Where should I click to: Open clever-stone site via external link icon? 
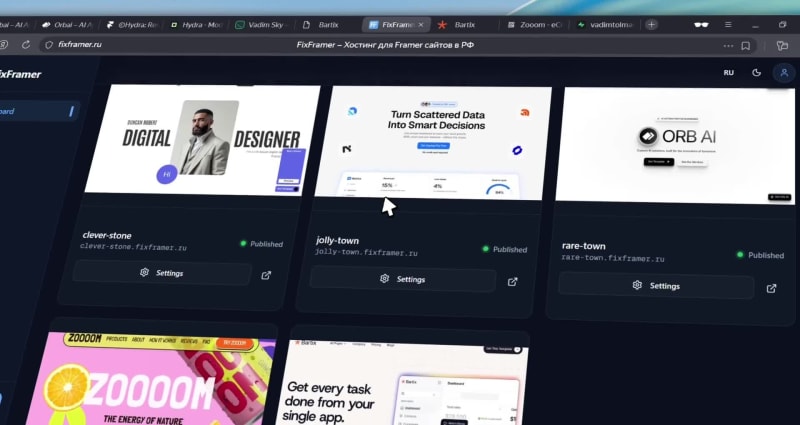(266, 276)
